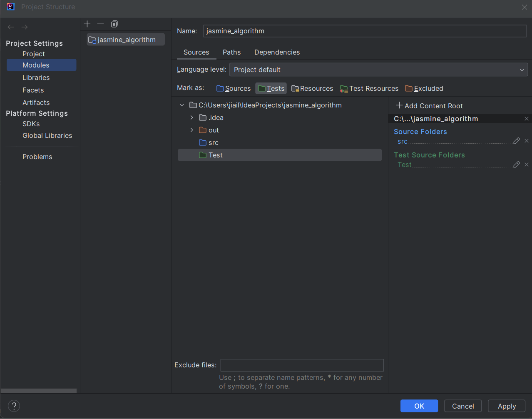Mark folder as Excluded

coord(424,88)
